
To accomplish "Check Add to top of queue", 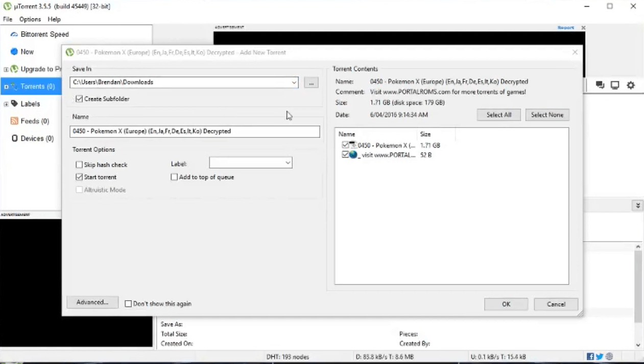I will [174, 177].
